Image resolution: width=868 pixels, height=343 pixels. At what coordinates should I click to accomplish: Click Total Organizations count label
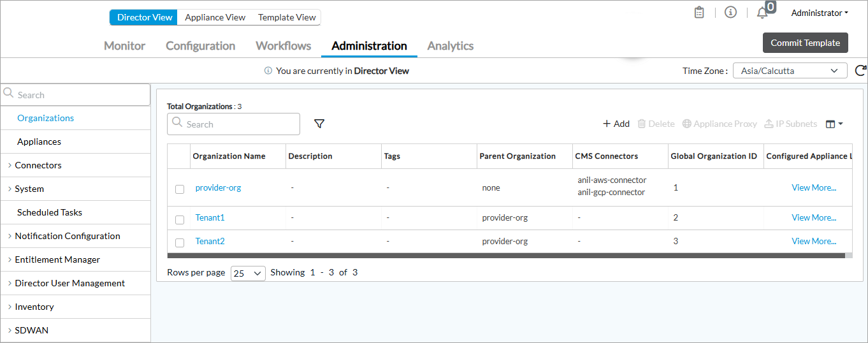[204, 106]
